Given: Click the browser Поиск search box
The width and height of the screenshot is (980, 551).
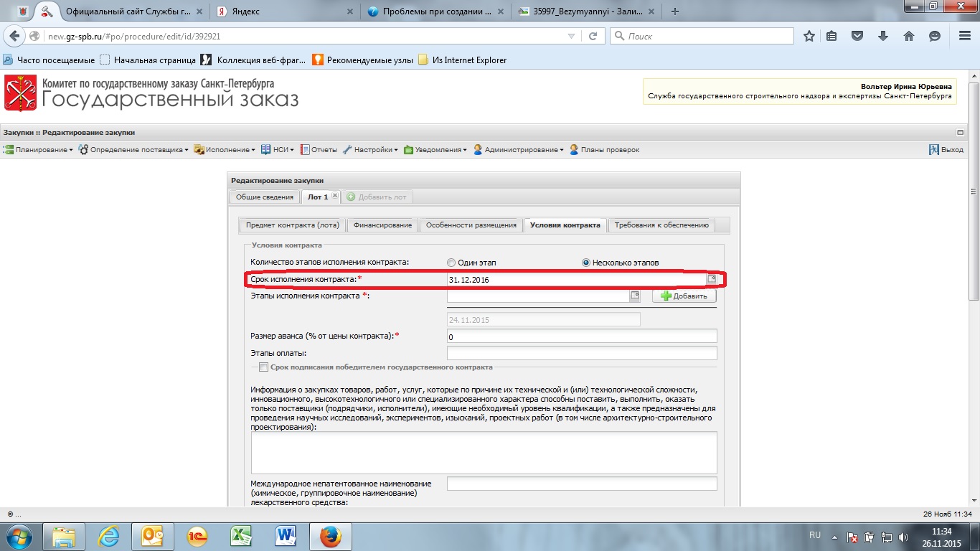Looking at the screenshot, I should pyautogui.click(x=702, y=36).
